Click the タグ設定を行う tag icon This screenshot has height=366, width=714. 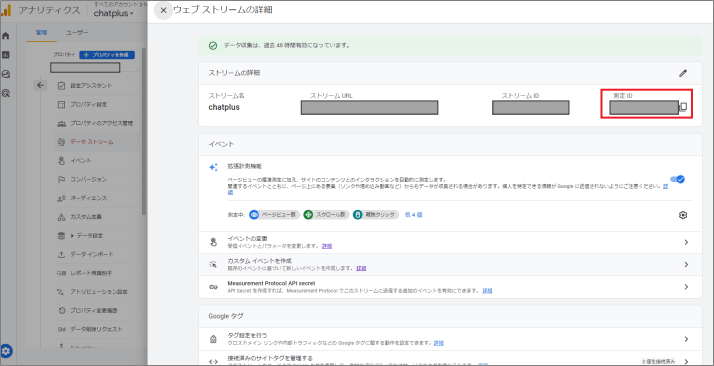coord(213,339)
